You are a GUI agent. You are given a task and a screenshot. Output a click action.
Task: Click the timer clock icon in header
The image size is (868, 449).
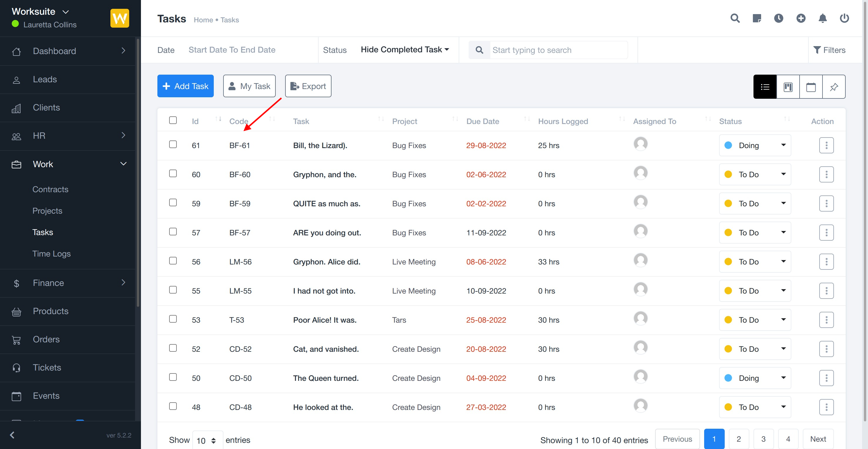(x=778, y=18)
